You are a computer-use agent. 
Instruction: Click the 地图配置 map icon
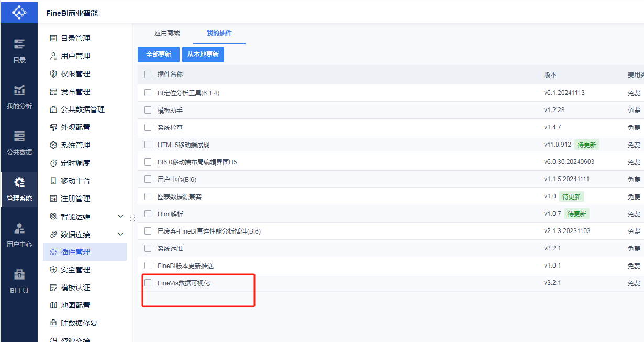(x=53, y=305)
